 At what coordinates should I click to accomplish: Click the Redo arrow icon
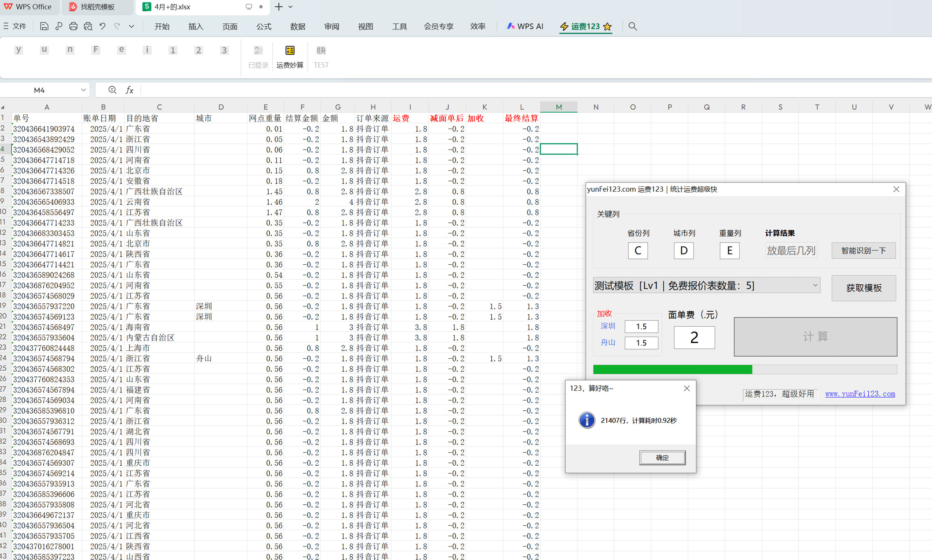(117, 27)
